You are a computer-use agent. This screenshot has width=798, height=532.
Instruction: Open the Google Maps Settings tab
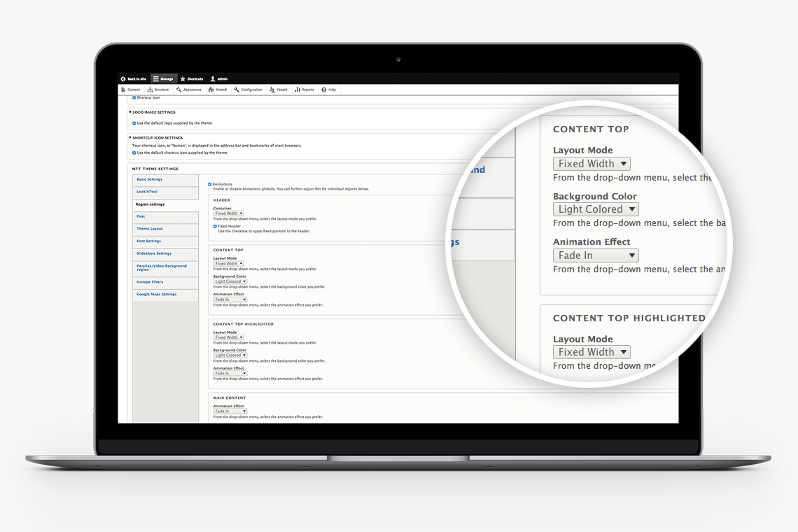(x=157, y=295)
